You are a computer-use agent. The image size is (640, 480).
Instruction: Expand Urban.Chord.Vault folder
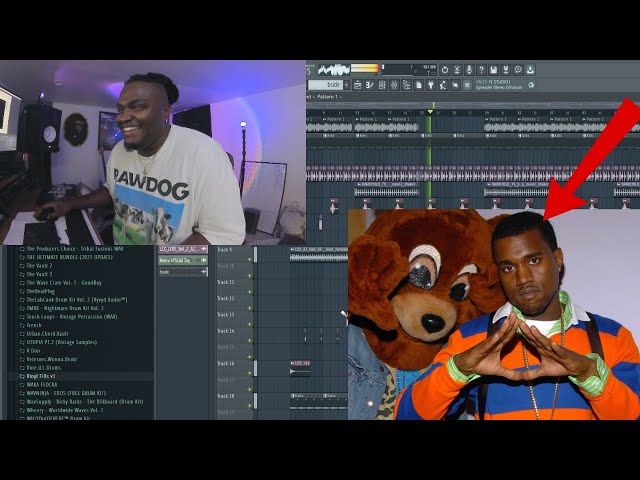tap(44, 333)
